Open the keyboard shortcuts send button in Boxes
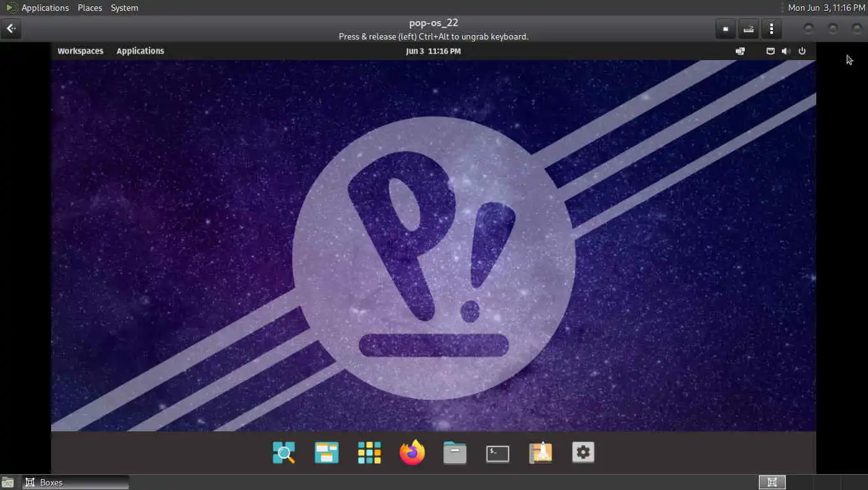868x490 pixels. tap(749, 29)
